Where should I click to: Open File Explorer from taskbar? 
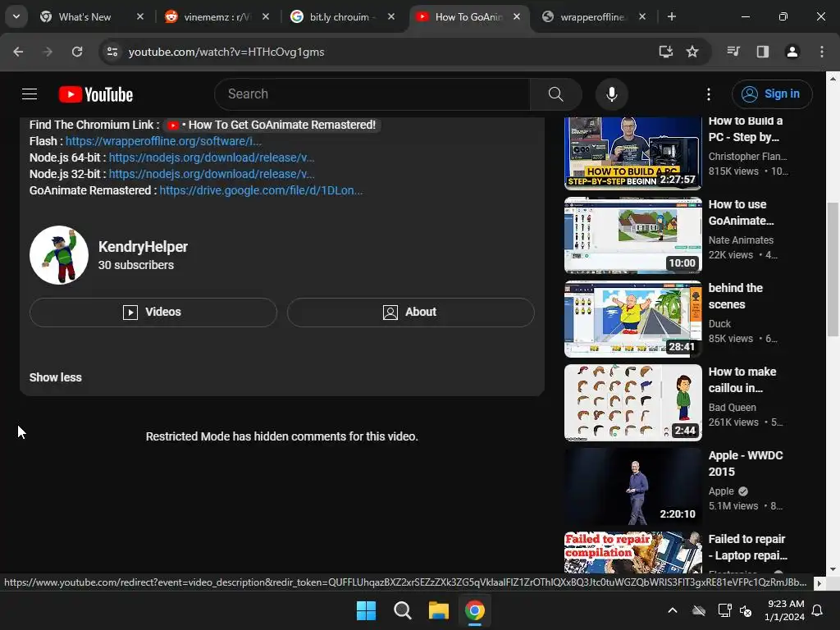coord(439,610)
